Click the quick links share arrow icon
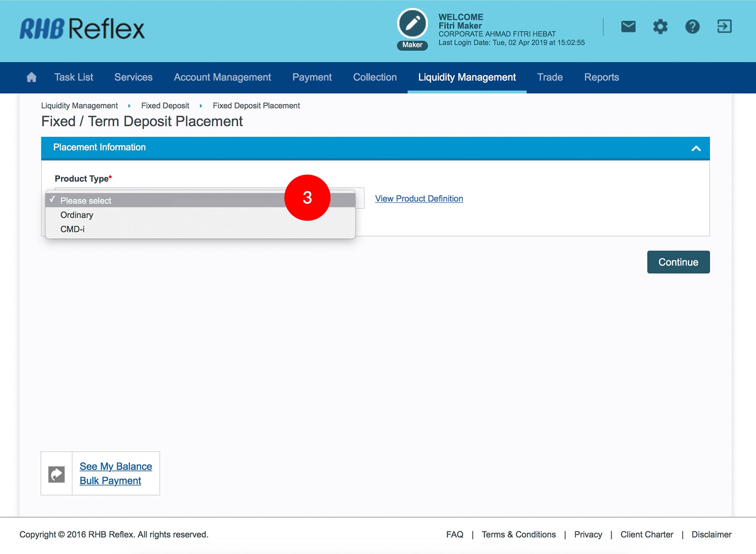The width and height of the screenshot is (756, 554). coord(57,474)
